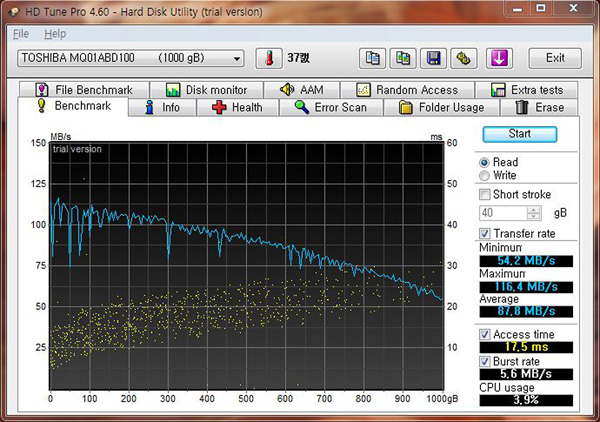Image resolution: width=600 pixels, height=422 pixels.
Task: Switch to the Health tab
Action: coord(237,108)
